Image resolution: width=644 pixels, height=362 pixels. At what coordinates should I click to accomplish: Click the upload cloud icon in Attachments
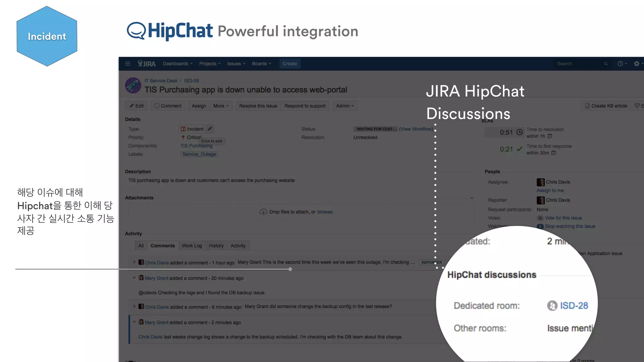263,212
